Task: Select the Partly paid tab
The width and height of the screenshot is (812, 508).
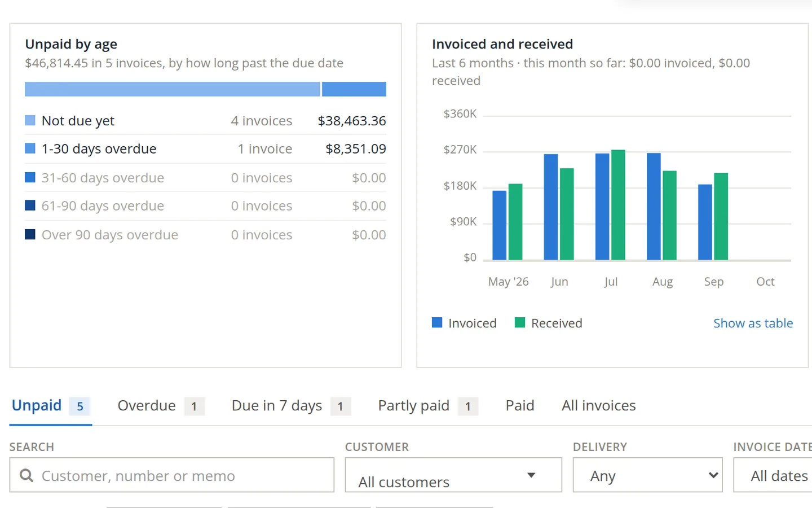Action: (428, 406)
